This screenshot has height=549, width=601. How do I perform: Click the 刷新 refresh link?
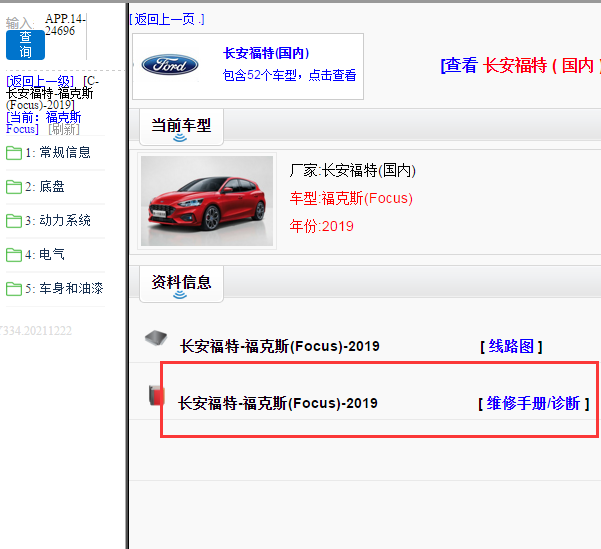(x=64, y=129)
